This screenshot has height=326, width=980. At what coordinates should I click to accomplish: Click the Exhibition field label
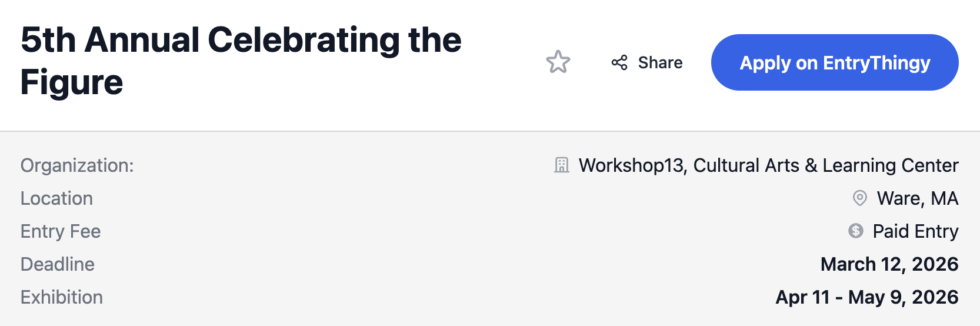(x=62, y=297)
